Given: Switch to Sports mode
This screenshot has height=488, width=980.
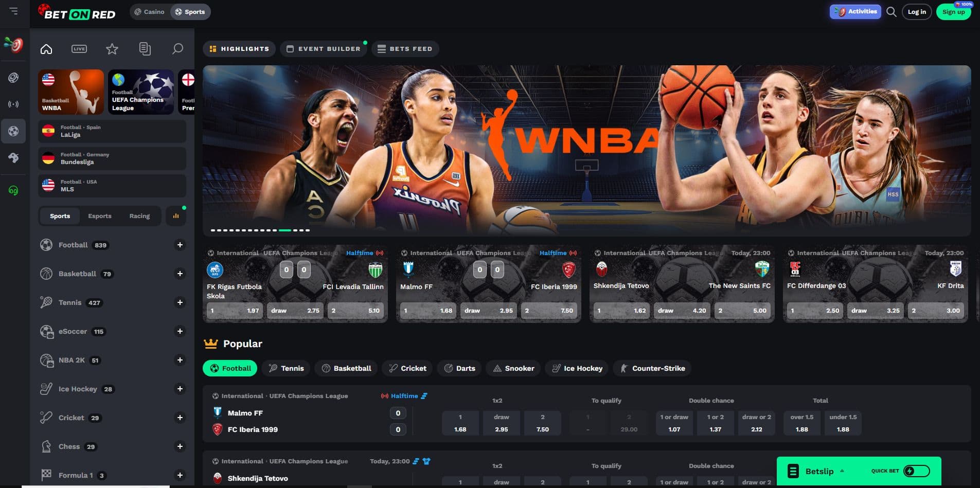Looking at the screenshot, I should click(x=190, y=12).
